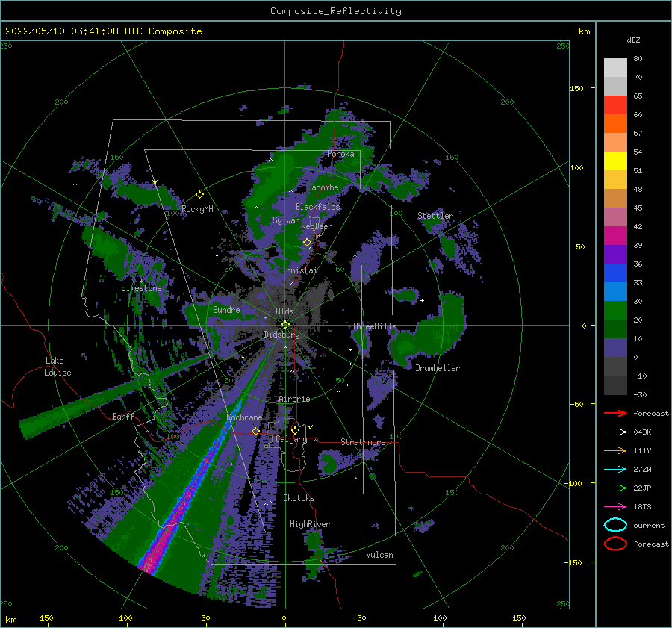Select the magenta swatch between 42 and 39
Image resolution: width=672 pixels, height=628 pixels.
pyautogui.click(x=615, y=236)
